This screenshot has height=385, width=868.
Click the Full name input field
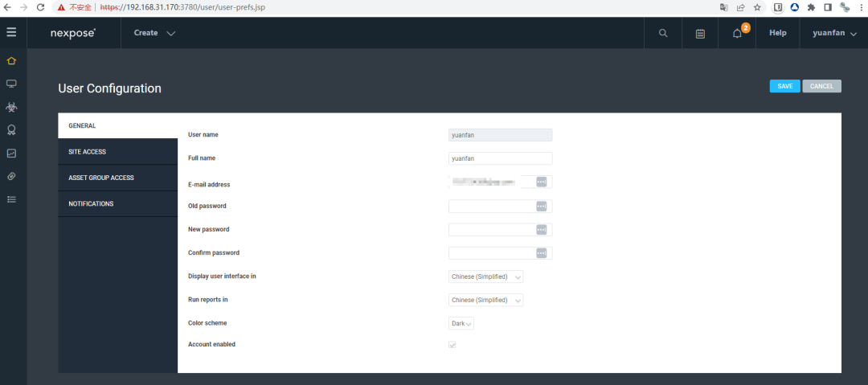(501, 158)
